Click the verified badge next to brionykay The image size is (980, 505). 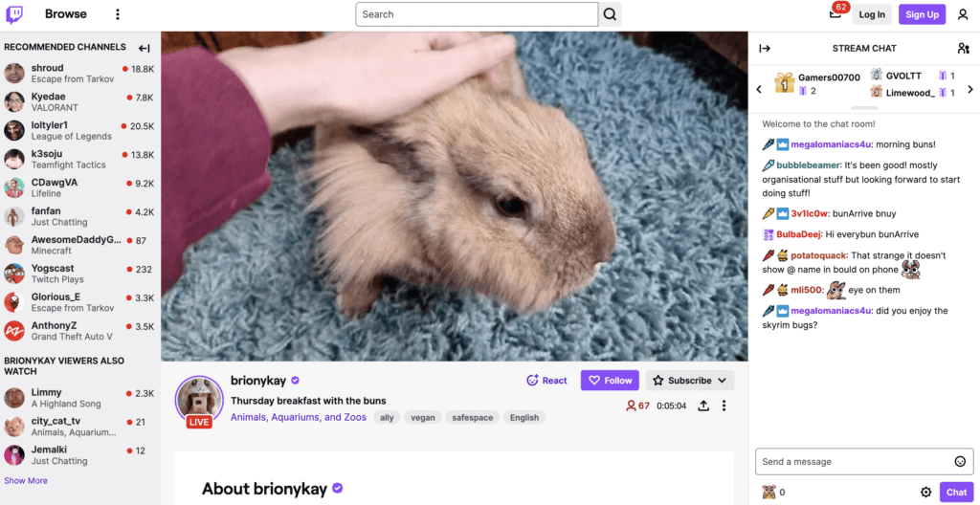[x=296, y=380]
